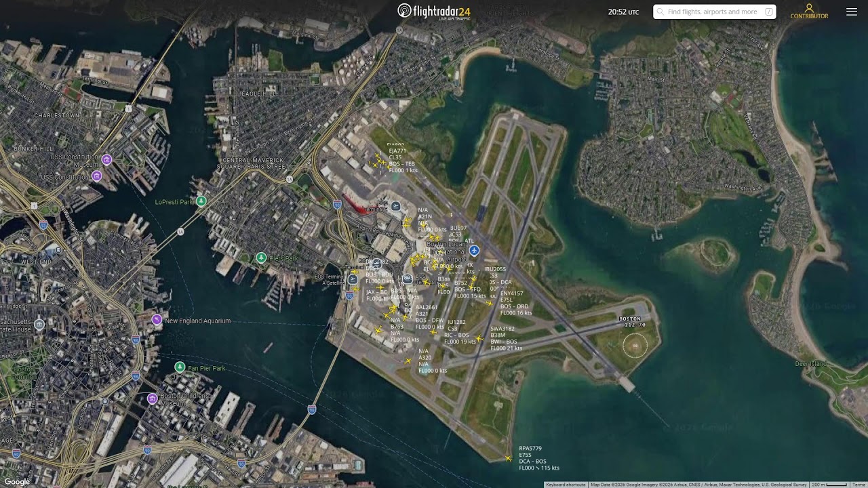Click the USS Constitution pin
Screen dimensions: 868x488
point(97,176)
